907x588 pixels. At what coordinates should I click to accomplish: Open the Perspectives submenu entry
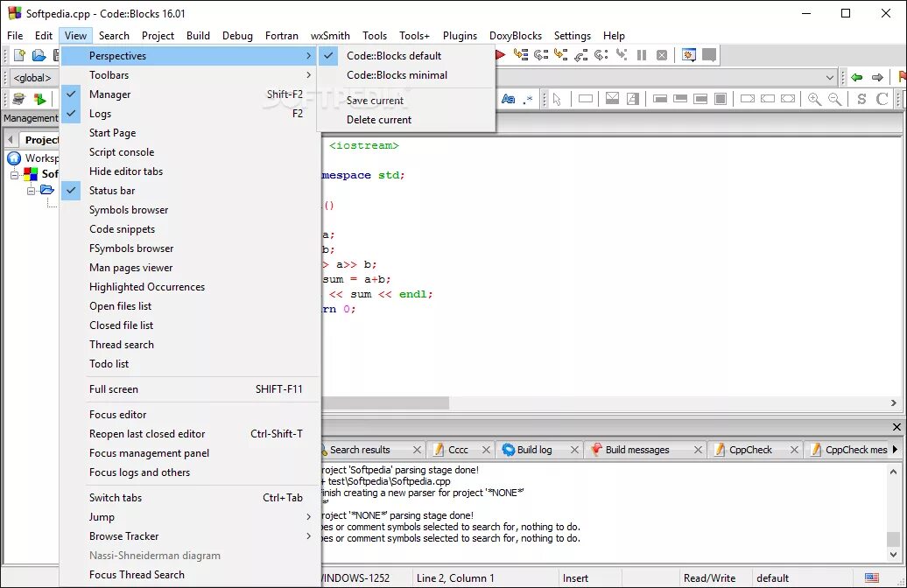tap(190, 55)
